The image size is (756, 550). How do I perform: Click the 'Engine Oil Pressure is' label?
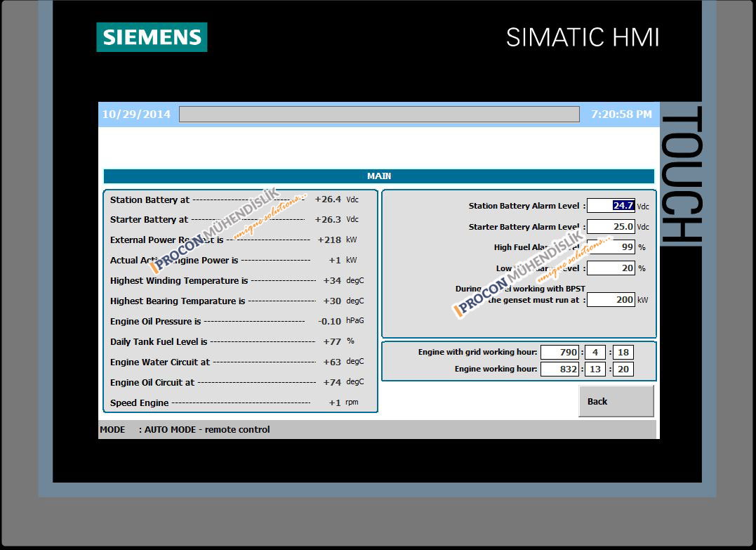tap(155, 321)
